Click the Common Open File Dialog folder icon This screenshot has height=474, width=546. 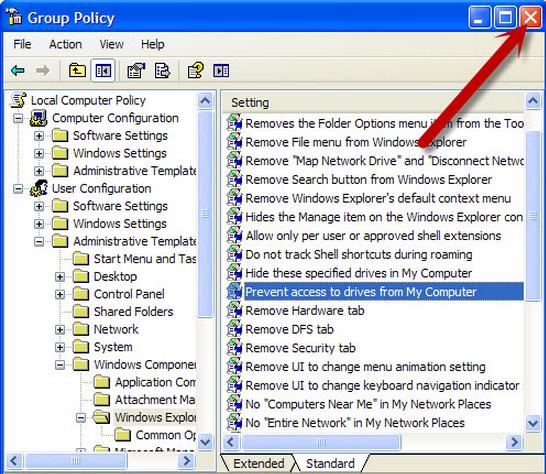(x=123, y=435)
